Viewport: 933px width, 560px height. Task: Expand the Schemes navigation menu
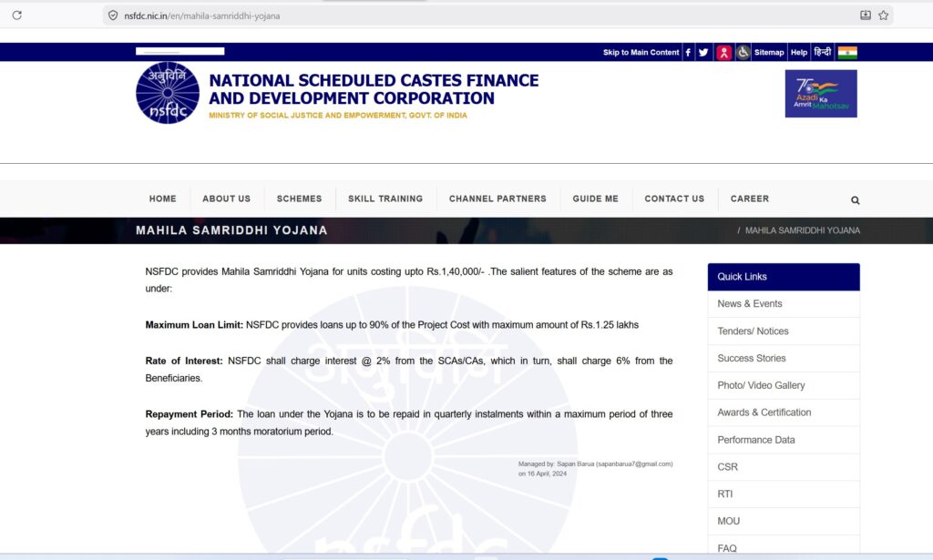coord(299,199)
